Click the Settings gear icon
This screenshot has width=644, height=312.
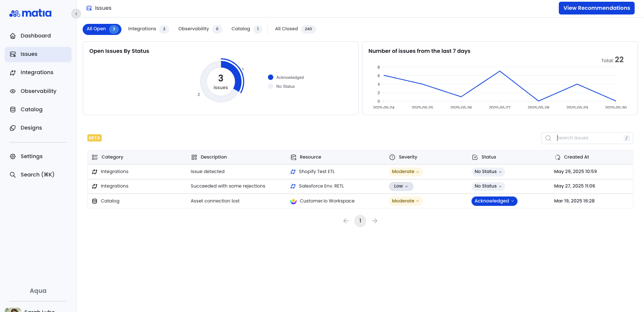coord(13,156)
